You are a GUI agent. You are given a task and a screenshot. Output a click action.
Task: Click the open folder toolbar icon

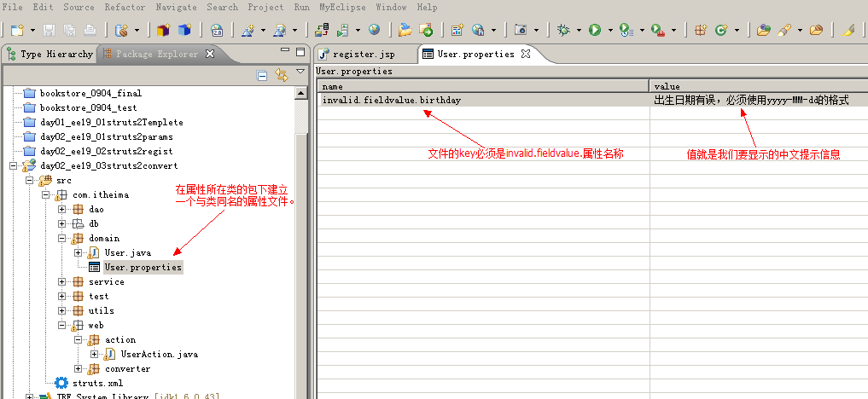(x=405, y=30)
